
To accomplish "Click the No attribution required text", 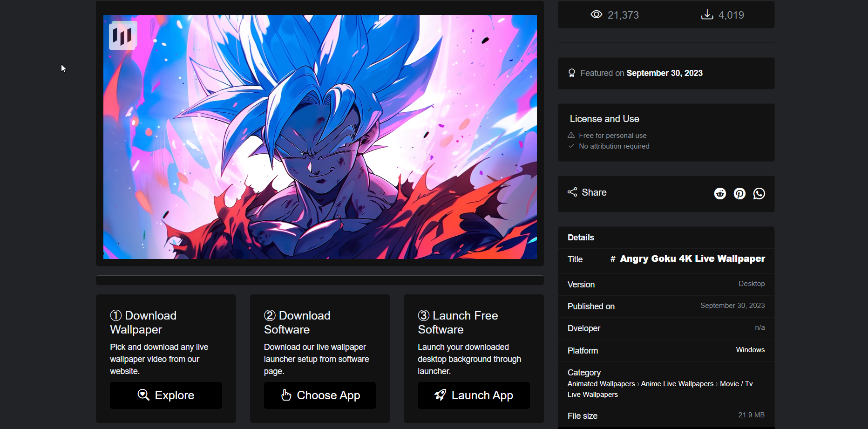I will [x=614, y=146].
